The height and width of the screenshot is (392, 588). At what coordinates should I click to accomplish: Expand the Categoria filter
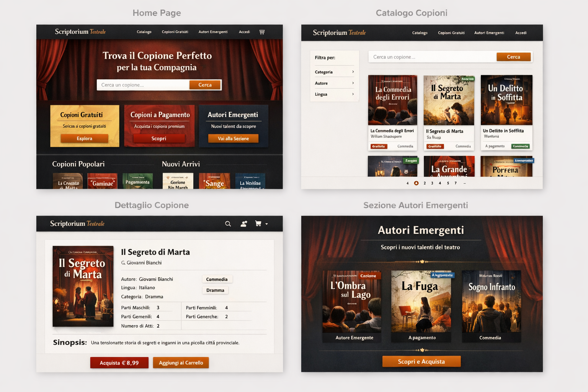334,72
